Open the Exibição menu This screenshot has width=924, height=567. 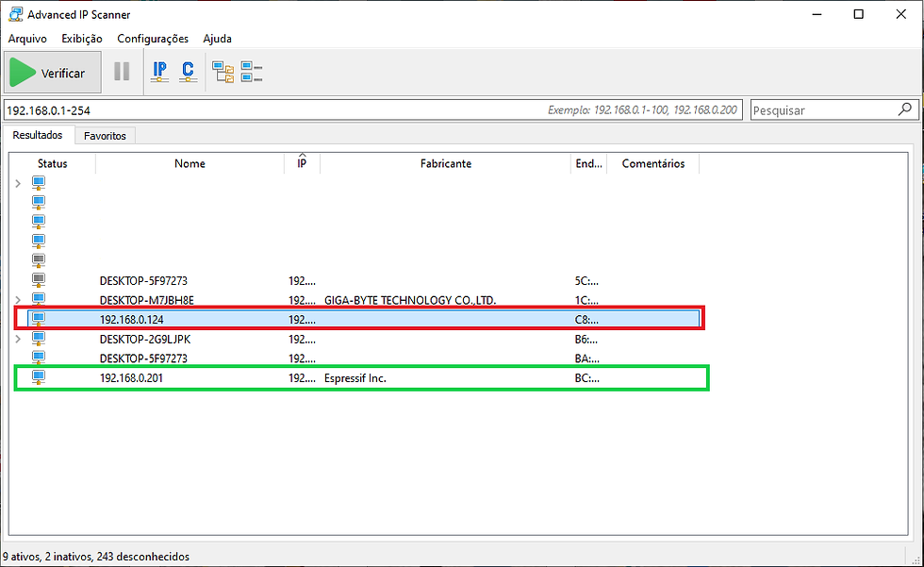pyautogui.click(x=82, y=39)
